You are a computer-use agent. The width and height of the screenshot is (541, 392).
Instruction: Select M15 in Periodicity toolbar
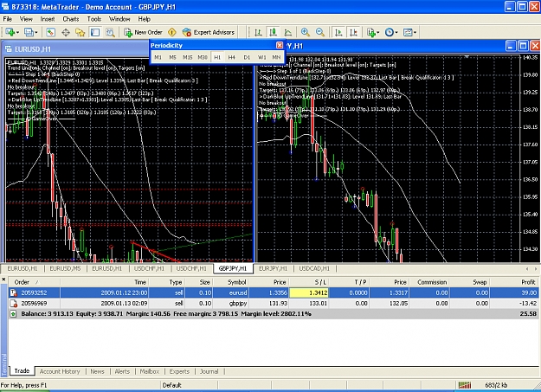(188, 57)
